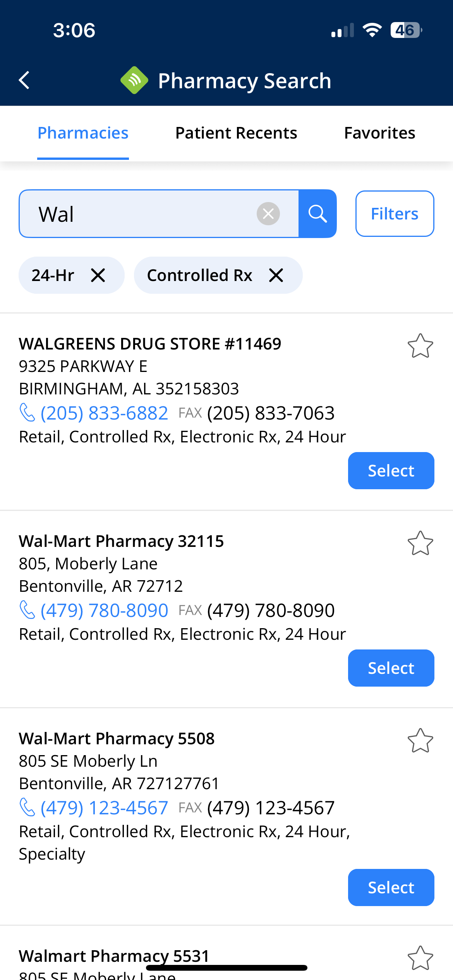
Task: Tap phone icon beside (479) 123-4567
Action: 27,808
